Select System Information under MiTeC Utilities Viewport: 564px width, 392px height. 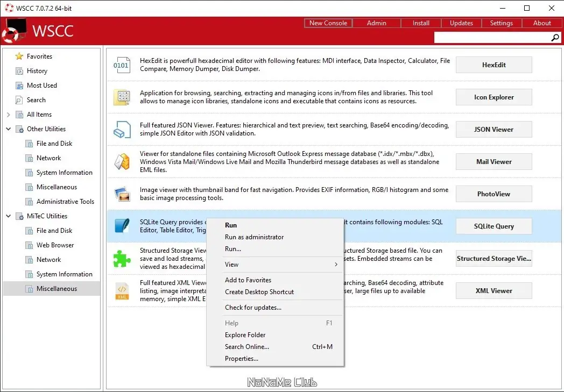[x=65, y=275]
